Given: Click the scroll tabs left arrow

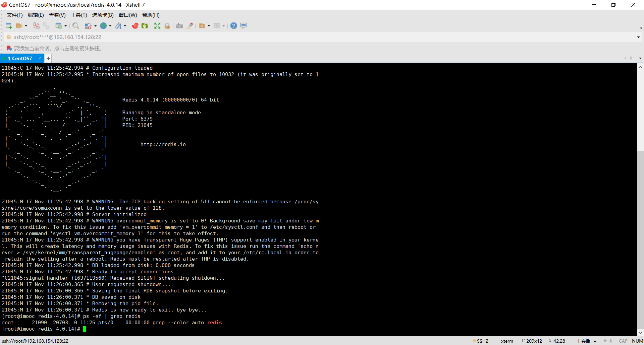Looking at the screenshot, I should pos(625,58).
